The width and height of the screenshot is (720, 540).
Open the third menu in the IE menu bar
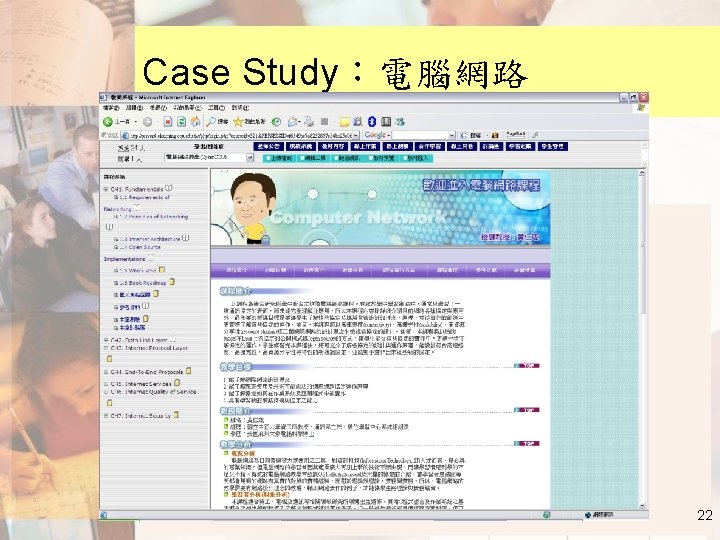point(158,108)
